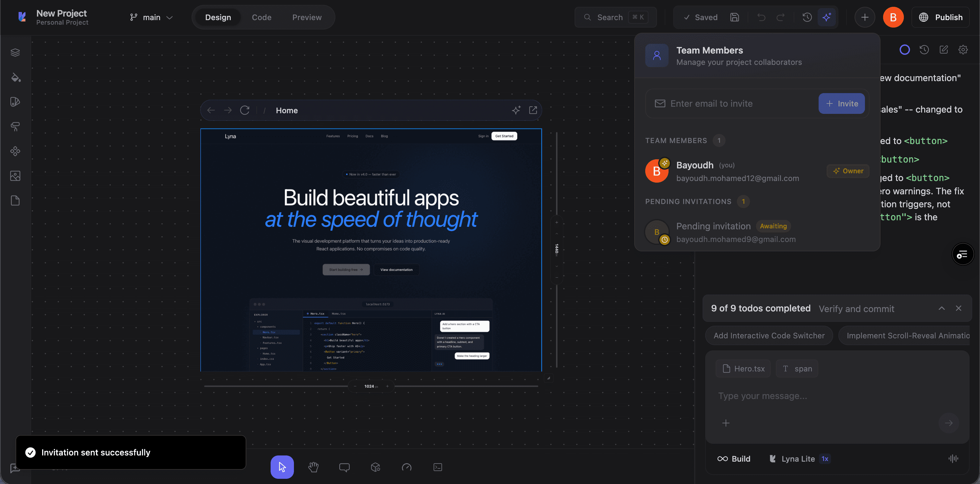The width and height of the screenshot is (980, 484).
Task: Open the Layers panel in left sidebar
Action: coord(15,53)
